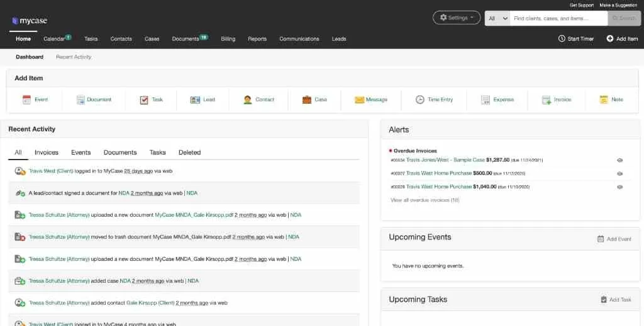Click the Message envelope icon in Add Item
This screenshot has width=644, height=326.
click(359, 100)
